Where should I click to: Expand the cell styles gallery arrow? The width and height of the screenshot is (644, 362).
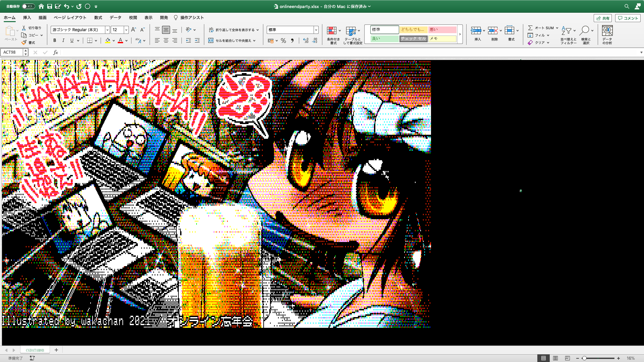[x=460, y=34]
